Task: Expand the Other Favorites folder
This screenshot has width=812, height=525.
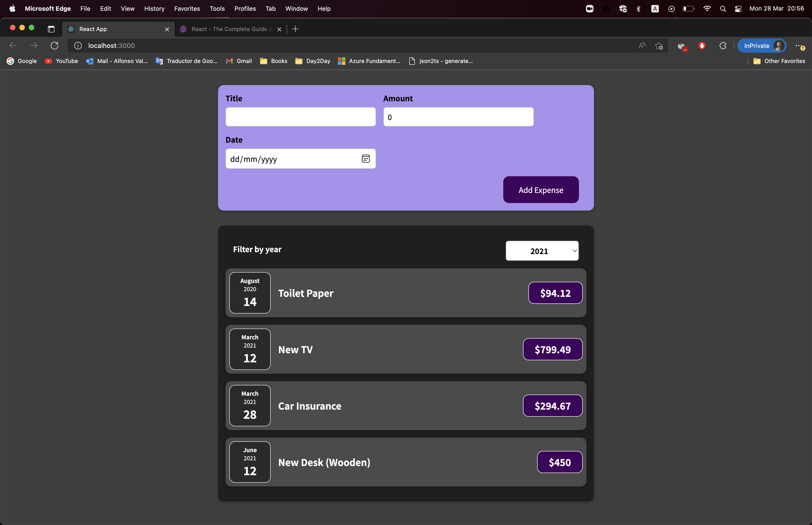Action: pos(780,61)
